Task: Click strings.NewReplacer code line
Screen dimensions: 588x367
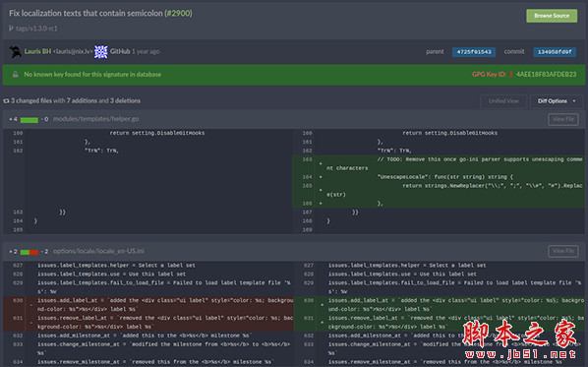Action: (x=454, y=190)
